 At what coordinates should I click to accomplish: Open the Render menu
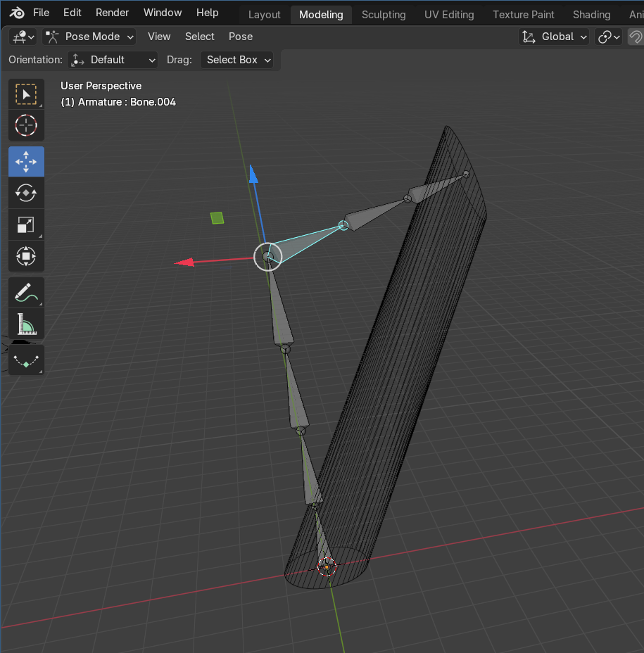112,13
